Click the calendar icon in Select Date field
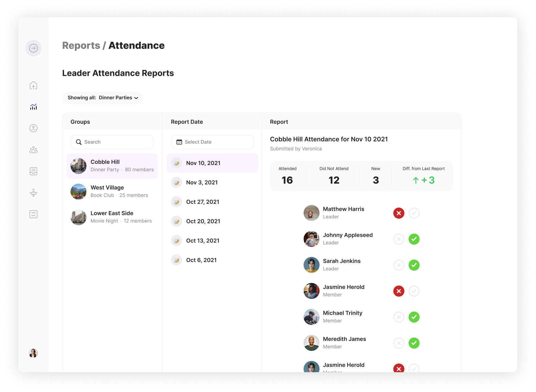Screen dimensions: 536x392 click(x=179, y=142)
